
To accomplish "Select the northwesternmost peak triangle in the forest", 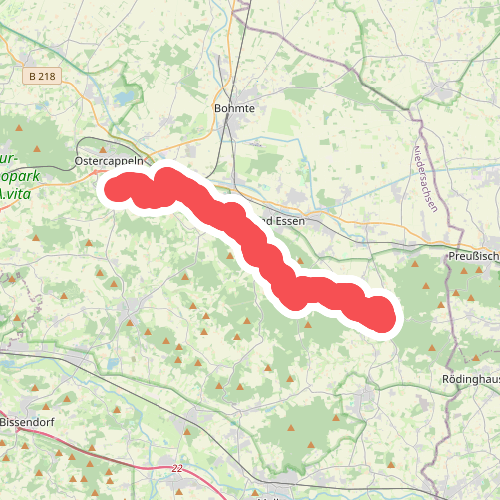I will [x=19, y=128].
